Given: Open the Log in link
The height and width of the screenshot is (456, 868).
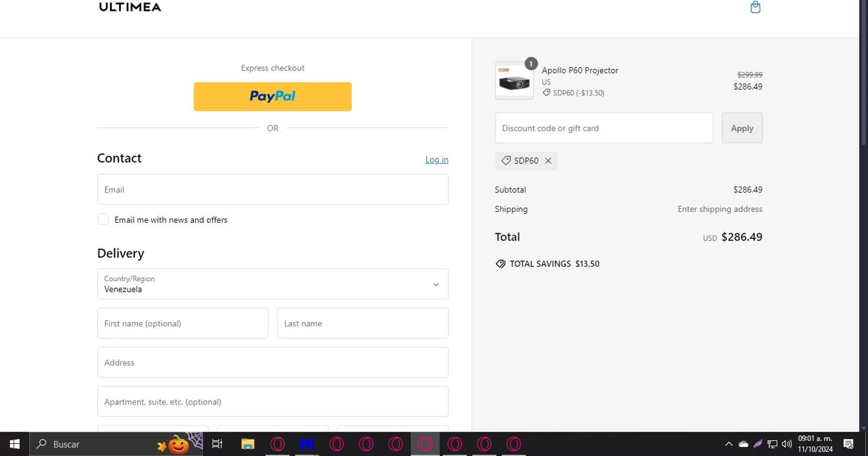Looking at the screenshot, I should point(437,160).
